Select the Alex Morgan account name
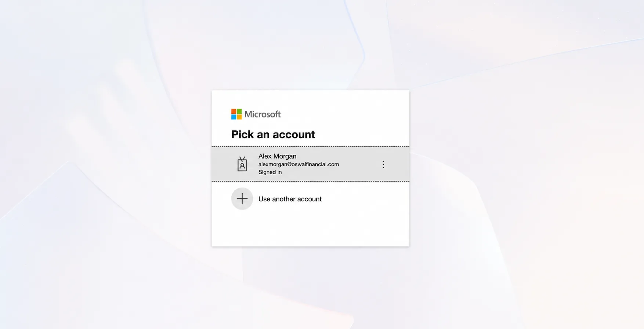 tap(277, 156)
